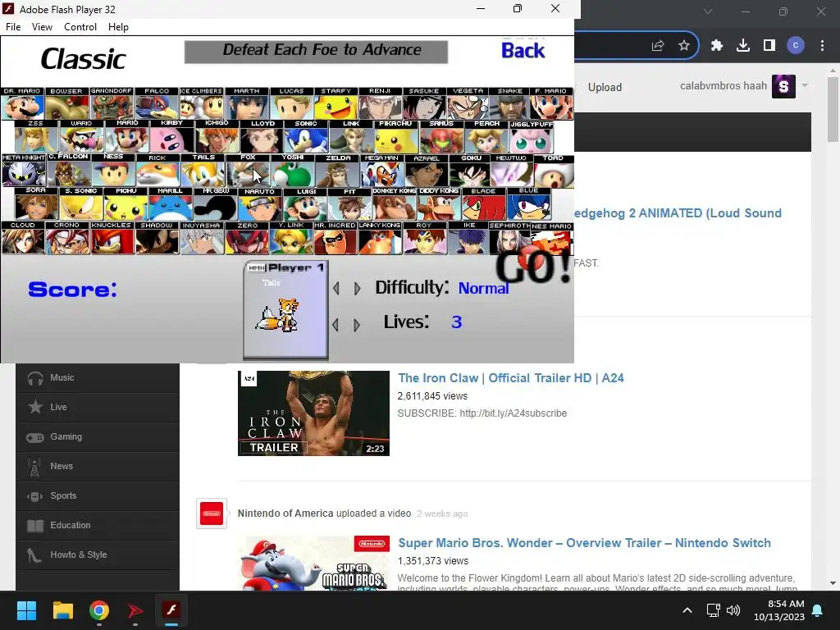The width and height of the screenshot is (840, 630).
Task: Open News category in sidebar
Action: pos(98,466)
